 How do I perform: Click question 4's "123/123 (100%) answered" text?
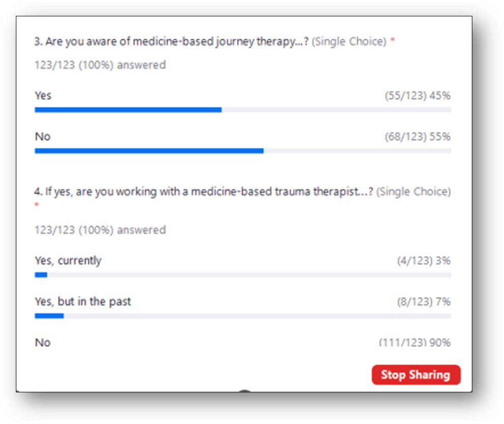[x=100, y=230]
